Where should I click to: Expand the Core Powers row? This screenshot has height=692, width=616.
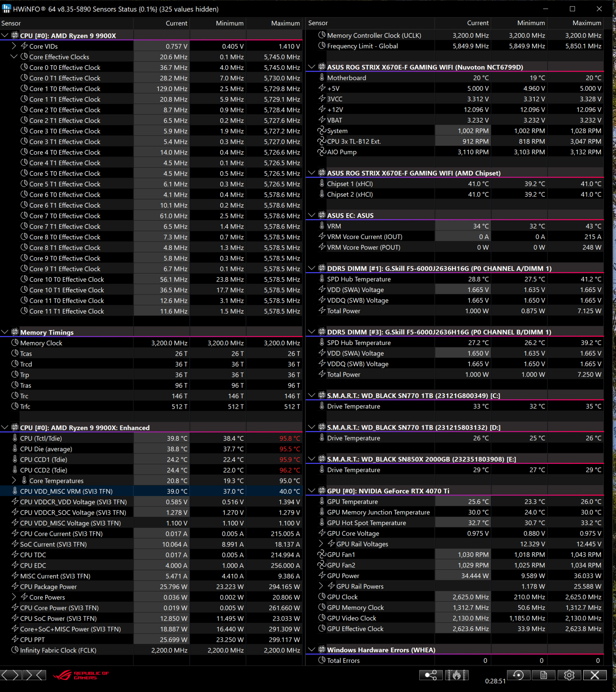click(x=14, y=597)
